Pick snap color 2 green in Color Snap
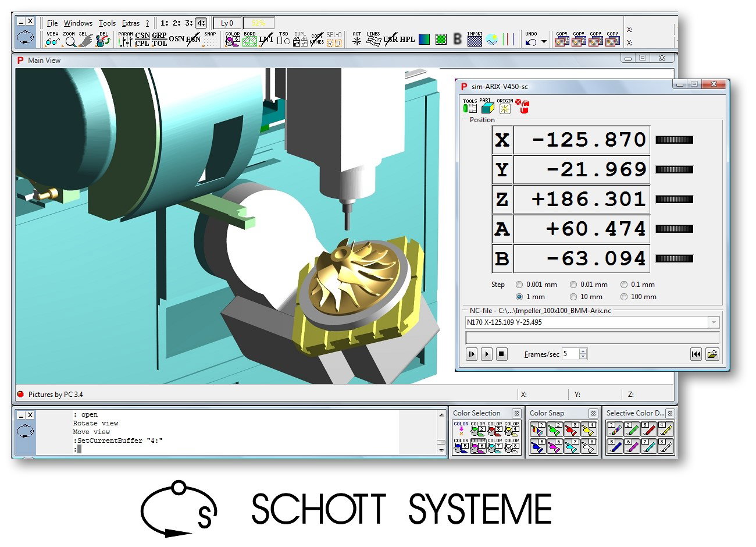The height and width of the screenshot is (547, 756). point(555,429)
